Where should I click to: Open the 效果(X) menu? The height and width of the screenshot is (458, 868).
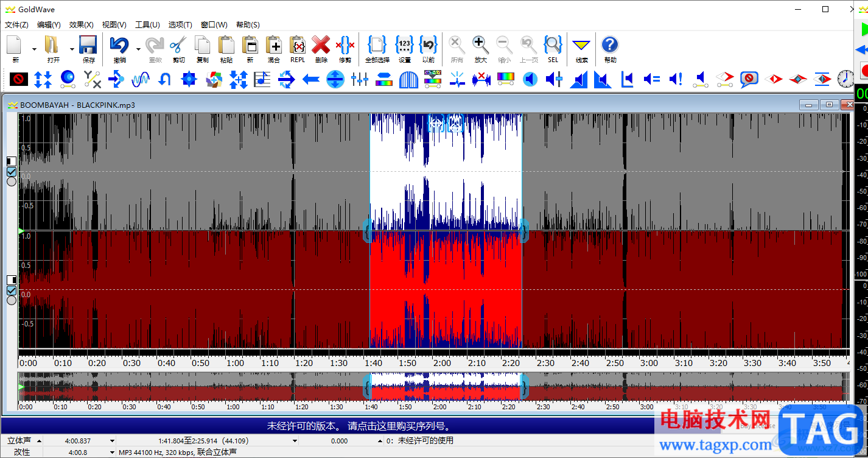pyautogui.click(x=82, y=25)
